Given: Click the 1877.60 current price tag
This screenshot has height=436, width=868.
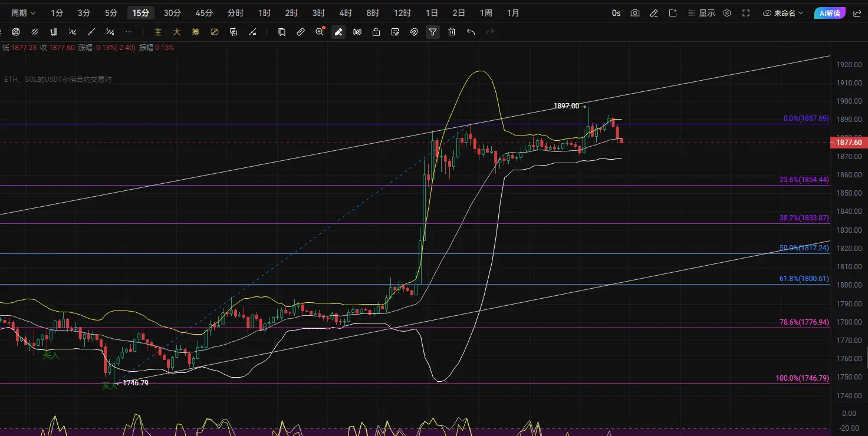Looking at the screenshot, I should point(849,143).
